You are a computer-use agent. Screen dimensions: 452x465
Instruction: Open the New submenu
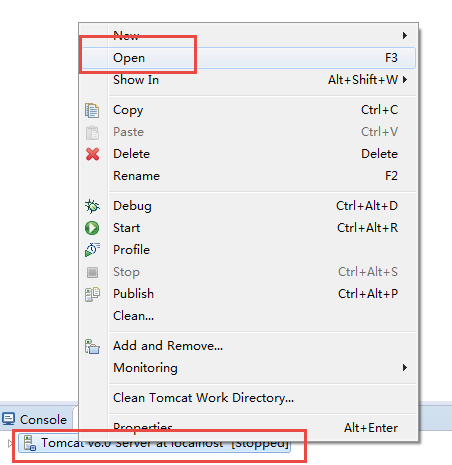pyautogui.click(x=248, y=35)
